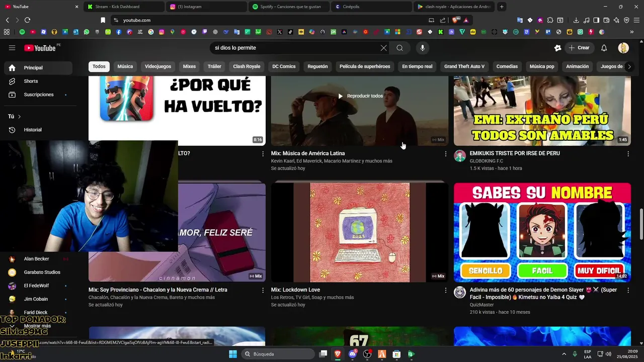Toggle the browser sidebar panel icon
Image resolution: width=644 pixels, height=362 pixels.
point(596,20)
